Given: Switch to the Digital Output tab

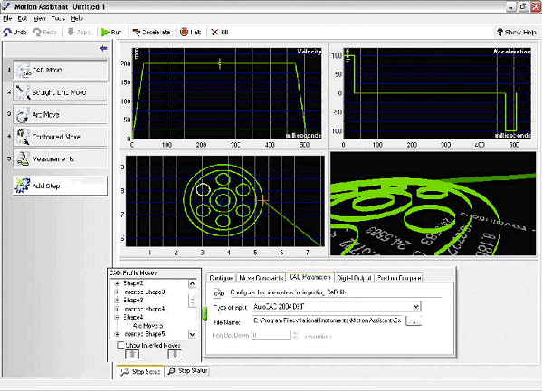Looking at the screenshot, I should [x=354, y=278].
